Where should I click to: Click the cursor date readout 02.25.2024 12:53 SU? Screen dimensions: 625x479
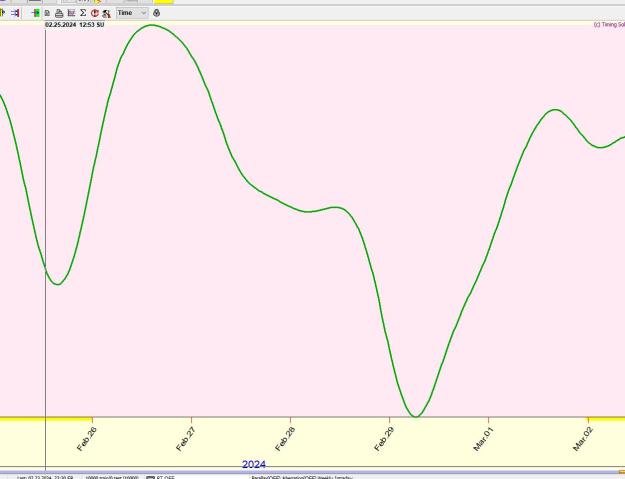[75, 25]
